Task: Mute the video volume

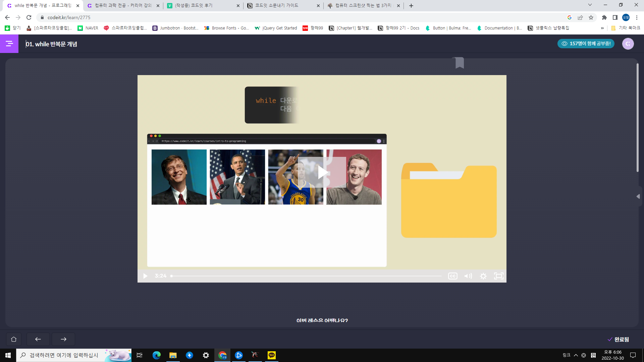Action: point(468,276)
